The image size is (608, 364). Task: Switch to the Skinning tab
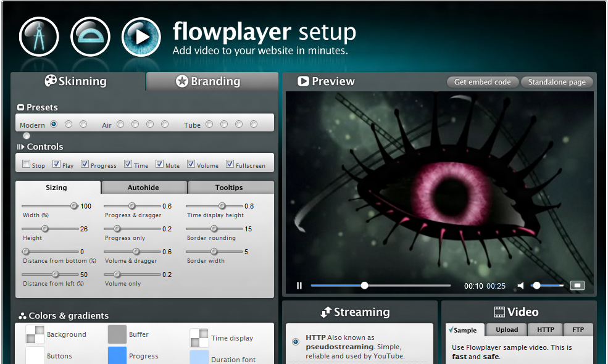click(x=78, y=81)
